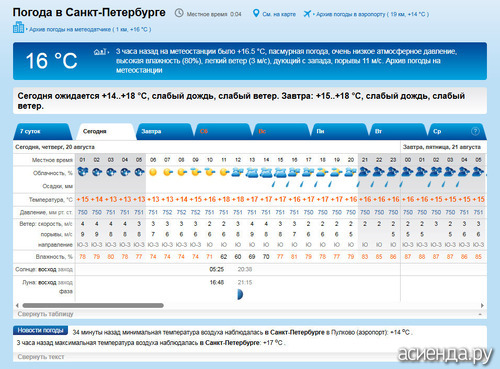
Task: Click the cloudy icon at hour 14
Action: [x=266, y=172]
